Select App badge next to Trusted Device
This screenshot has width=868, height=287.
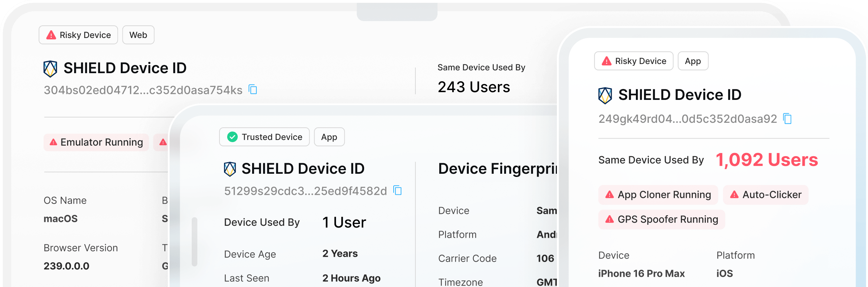(x=329, y=137)
